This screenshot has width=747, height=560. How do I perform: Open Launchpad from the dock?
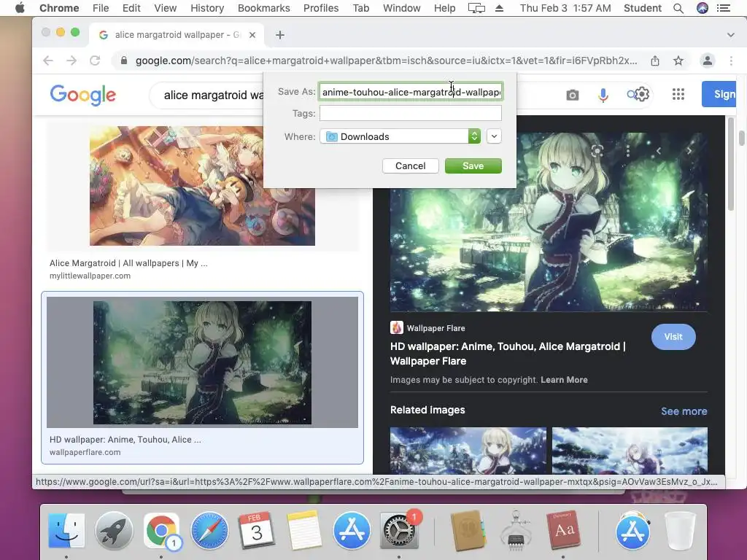(x=114, y=530)
